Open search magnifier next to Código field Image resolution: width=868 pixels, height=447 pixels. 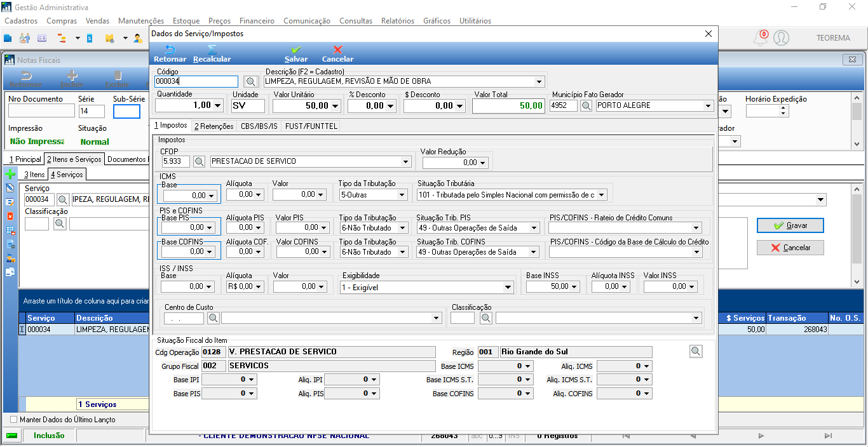coord(251,81)
